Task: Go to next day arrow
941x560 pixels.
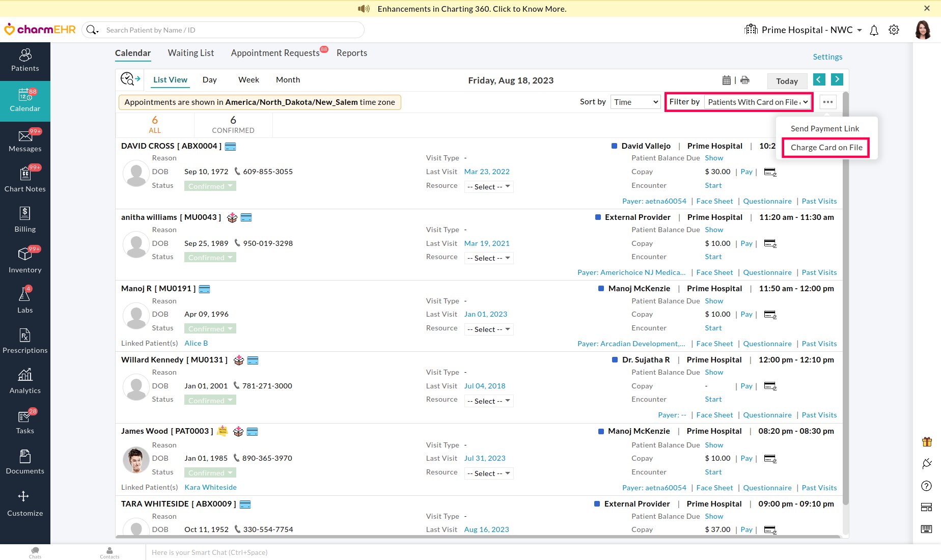Action: coord(837,79)
